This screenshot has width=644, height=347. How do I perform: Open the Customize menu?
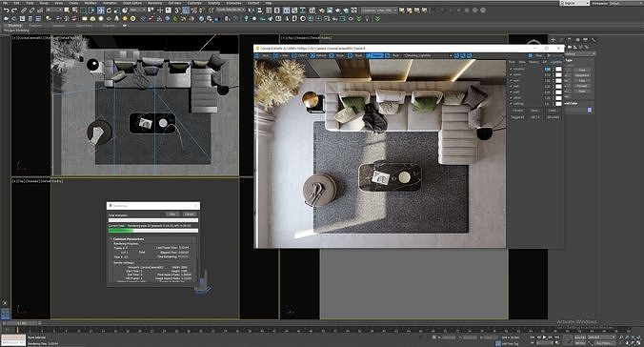[193, 3]
